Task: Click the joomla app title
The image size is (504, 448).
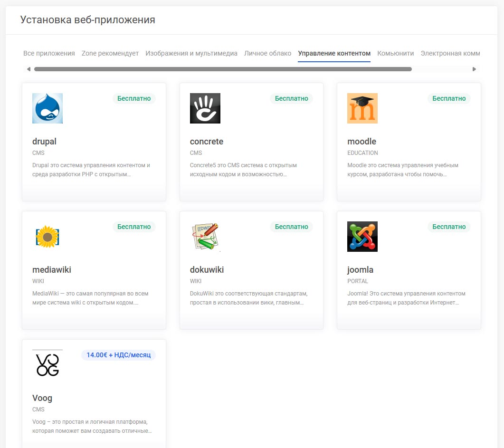Action: (360, 270)
